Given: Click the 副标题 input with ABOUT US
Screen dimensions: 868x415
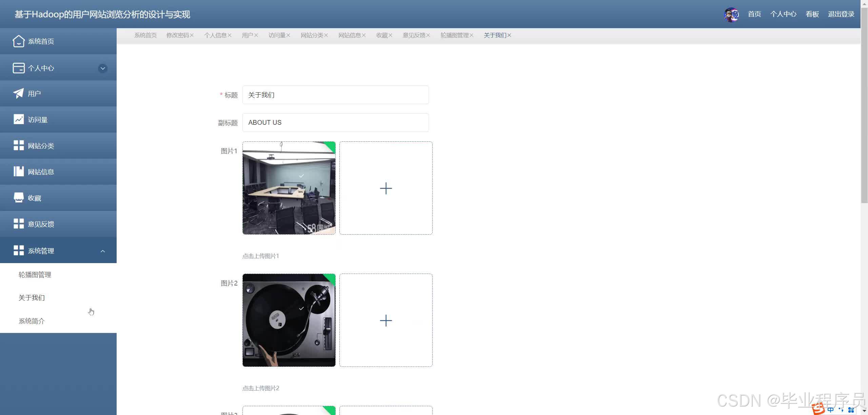Looking at the screenshot, I should point(335,122).
